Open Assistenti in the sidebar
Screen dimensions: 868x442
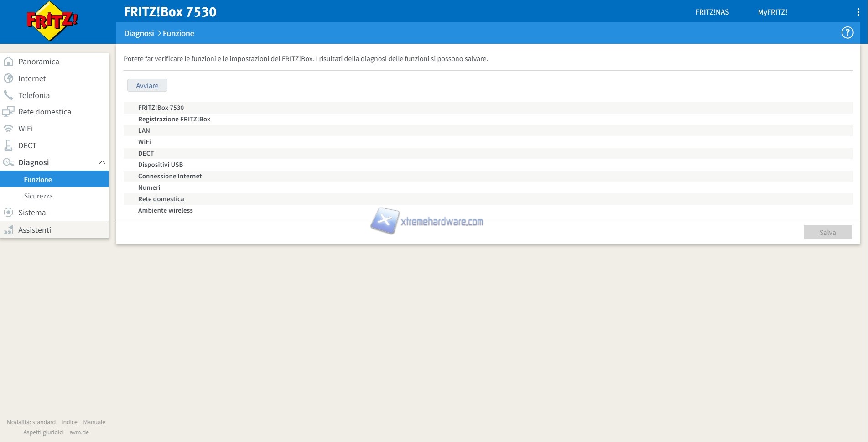coord(35,230)
